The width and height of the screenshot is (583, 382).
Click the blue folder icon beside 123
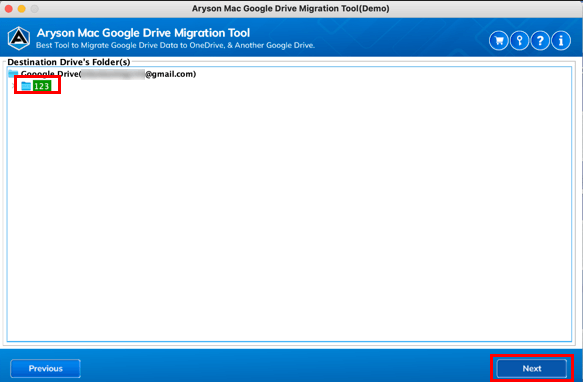(x=26, y=86)
